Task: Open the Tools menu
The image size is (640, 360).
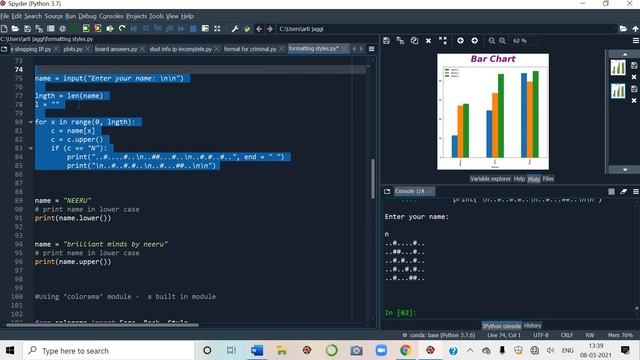Action: point(156,16)
